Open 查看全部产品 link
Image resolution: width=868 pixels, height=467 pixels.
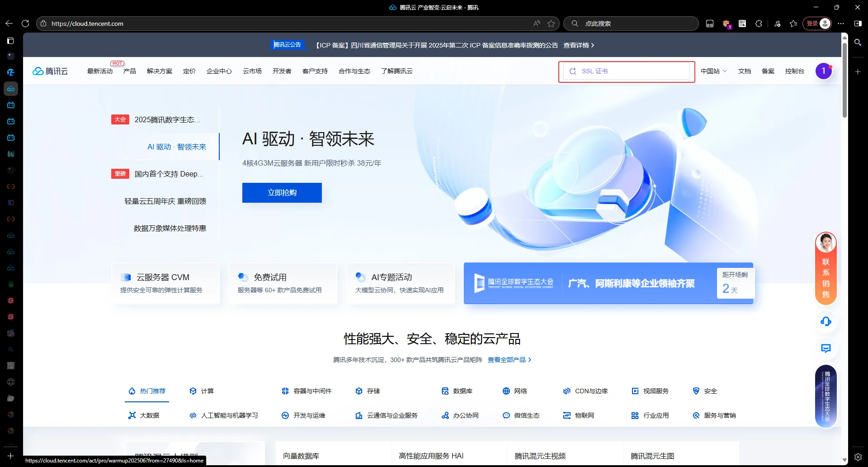pos(509,360)
